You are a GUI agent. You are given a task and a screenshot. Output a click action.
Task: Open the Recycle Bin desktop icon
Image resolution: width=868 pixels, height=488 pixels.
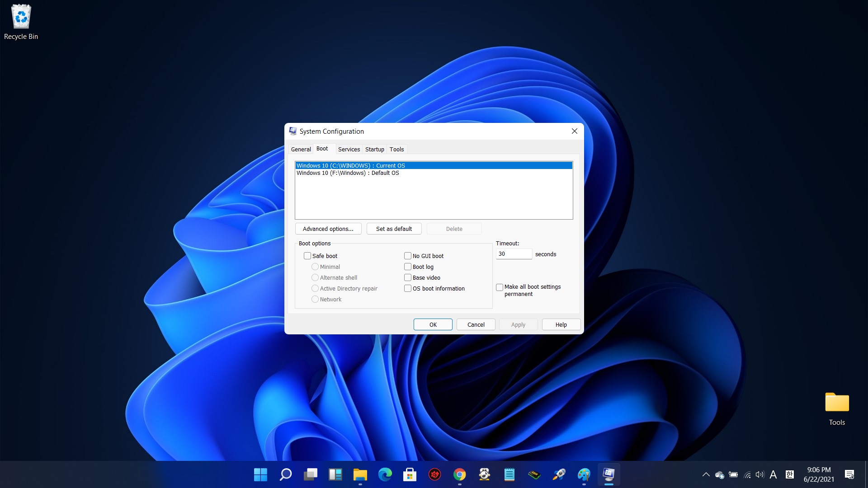tap(21, 22)
